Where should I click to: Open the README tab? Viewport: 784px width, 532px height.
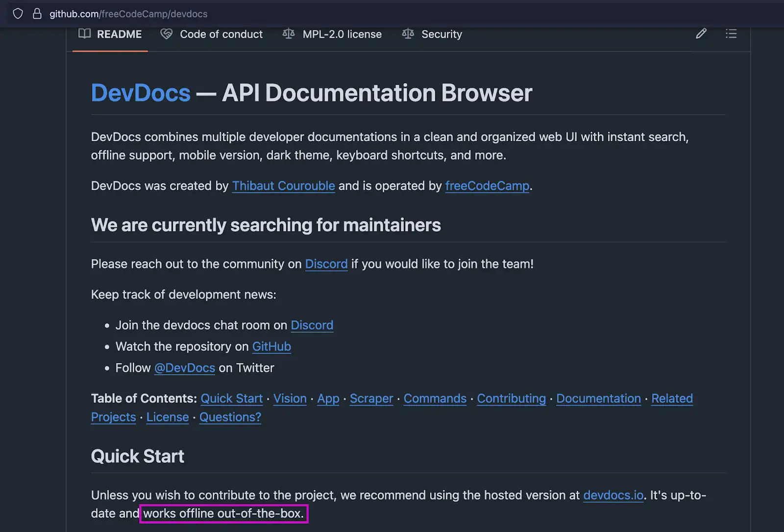(110, 34)
